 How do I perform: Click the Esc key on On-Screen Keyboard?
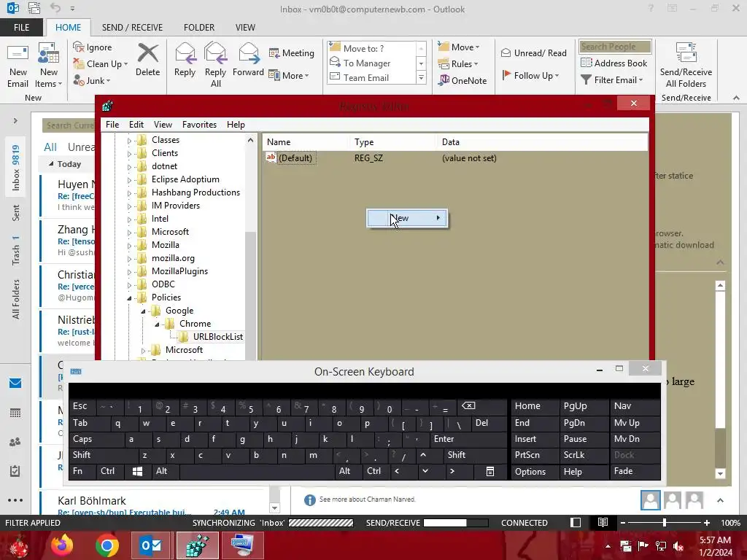pos(82,406)
